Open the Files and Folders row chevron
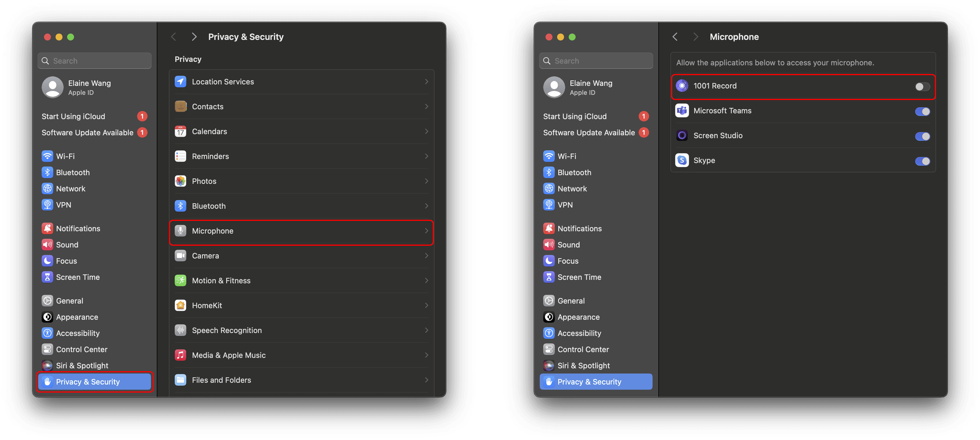 click(426, 380)
